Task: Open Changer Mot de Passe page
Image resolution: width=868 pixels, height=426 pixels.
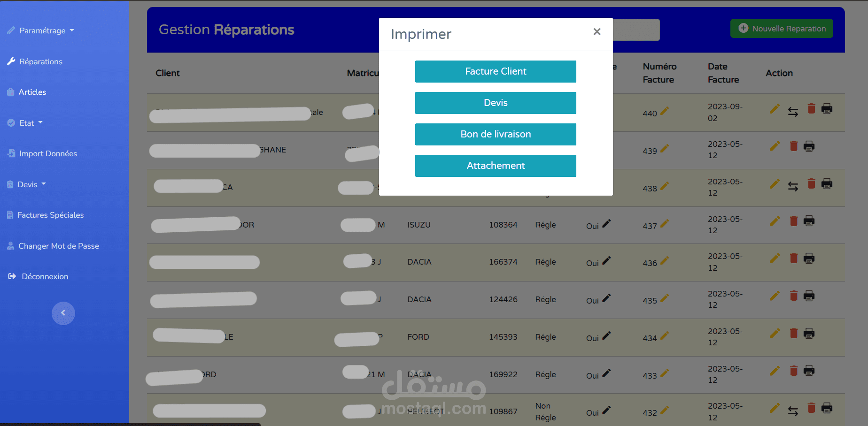Action: coord(53,246)
